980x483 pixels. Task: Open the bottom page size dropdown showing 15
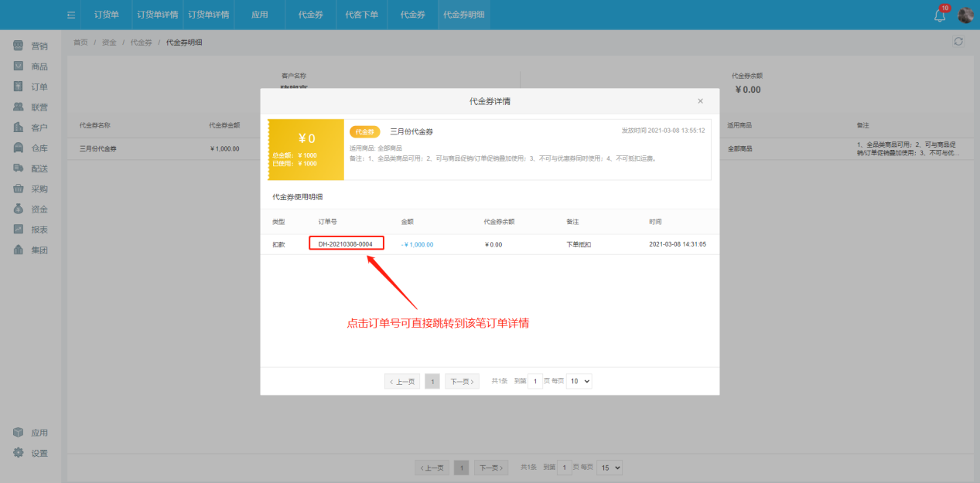[609, 467]
